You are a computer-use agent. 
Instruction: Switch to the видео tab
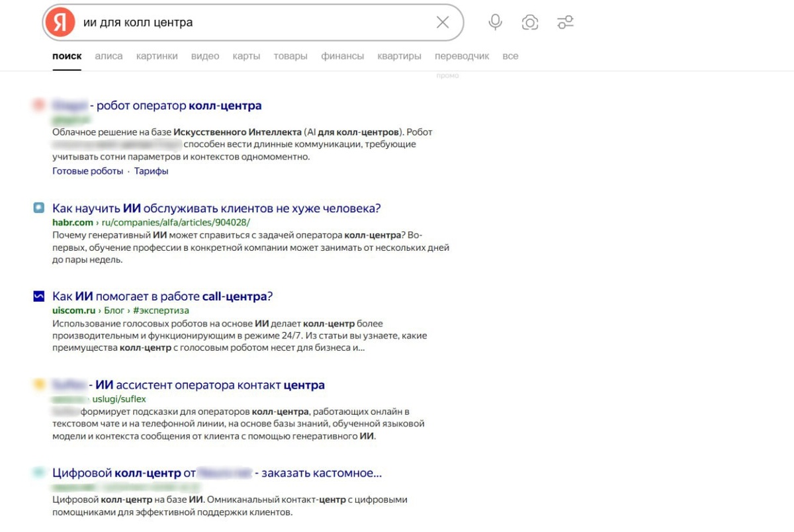(x=205, y=56)
